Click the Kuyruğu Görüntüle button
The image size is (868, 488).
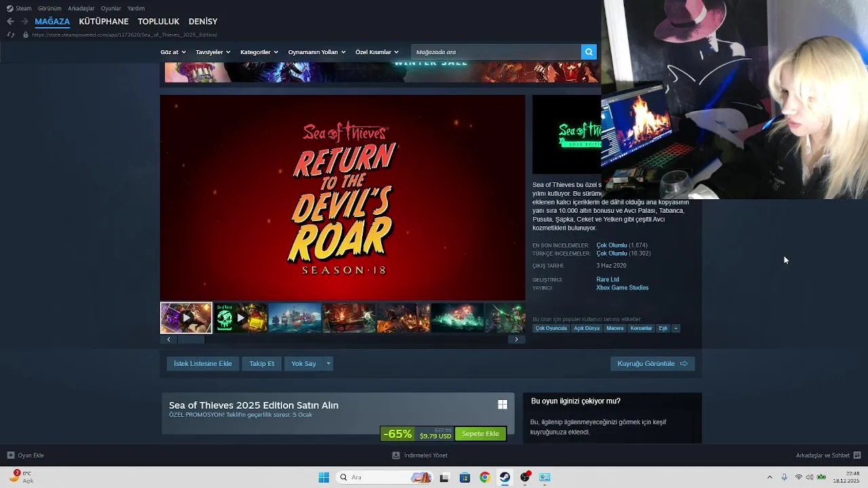[x=652, y=363]
